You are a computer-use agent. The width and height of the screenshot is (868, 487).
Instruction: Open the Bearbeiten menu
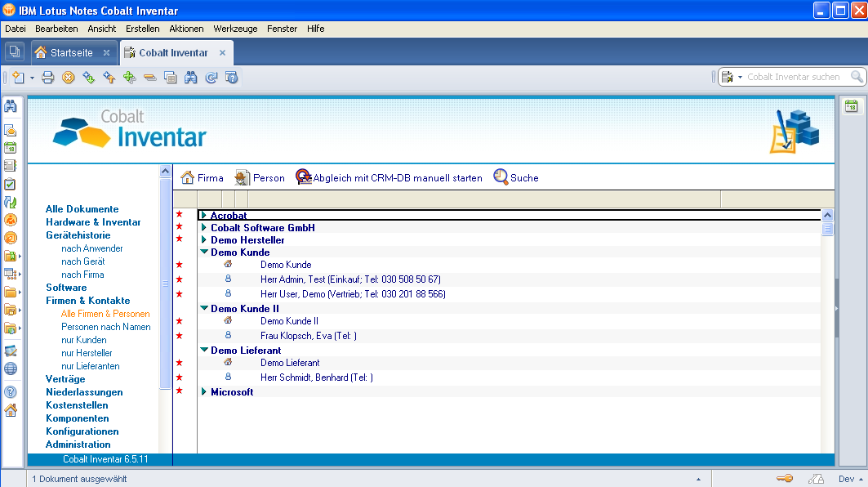click(x=56, y=29)
